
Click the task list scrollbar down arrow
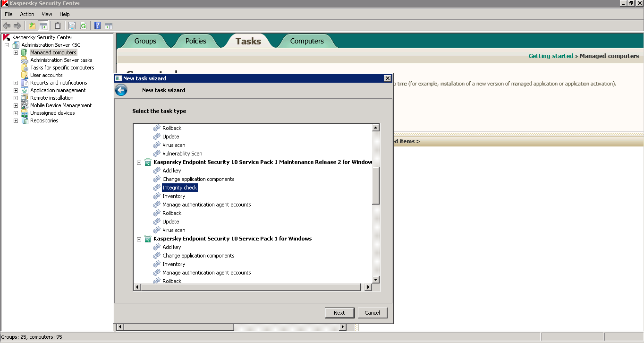[376, 279]
